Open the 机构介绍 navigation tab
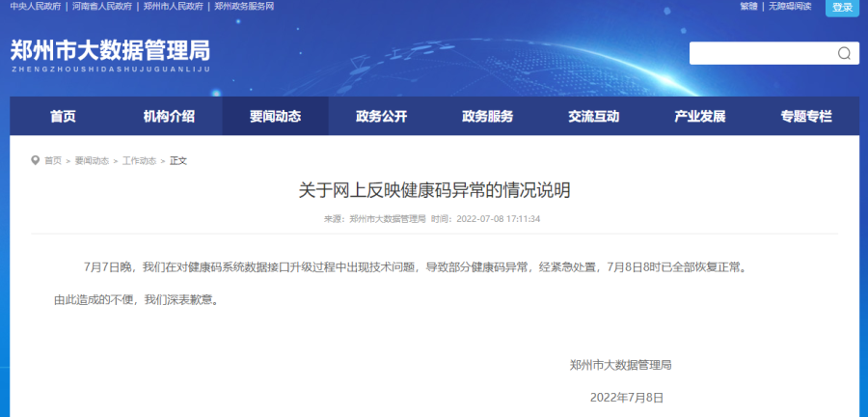 (x=169, y=117)
